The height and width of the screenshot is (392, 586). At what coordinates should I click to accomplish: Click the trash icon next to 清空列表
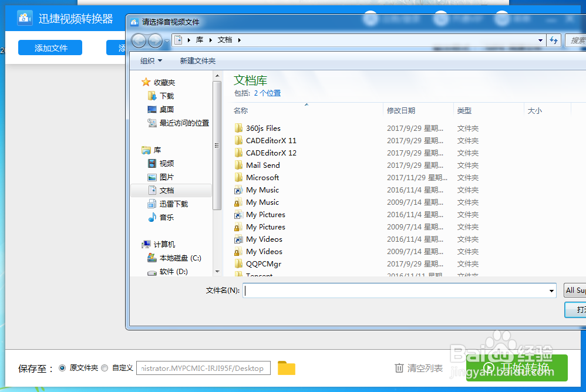[x=398, y=368]
